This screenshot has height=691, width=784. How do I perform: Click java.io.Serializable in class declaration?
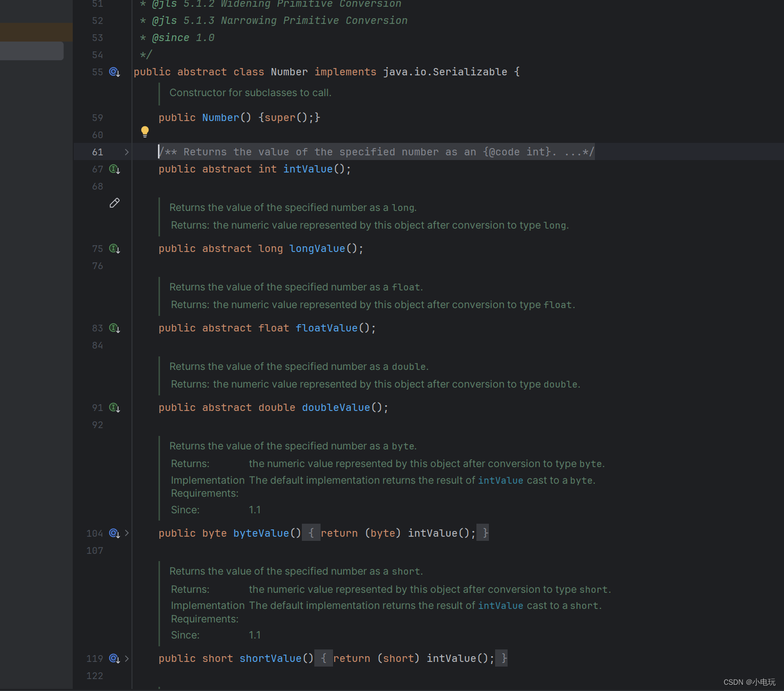445,72
